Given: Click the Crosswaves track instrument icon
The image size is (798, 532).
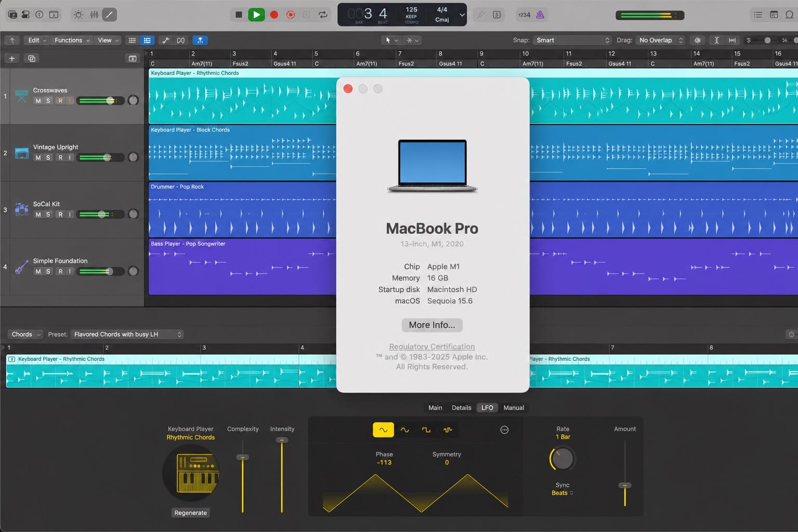Looking at the screenshot, I should coord(21,96).
